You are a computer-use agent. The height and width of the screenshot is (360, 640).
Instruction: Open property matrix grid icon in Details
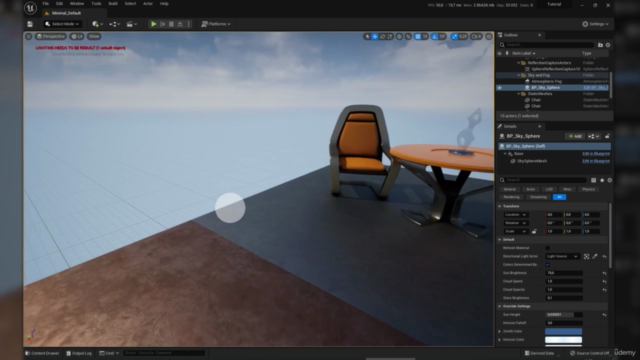click(593, 180)
